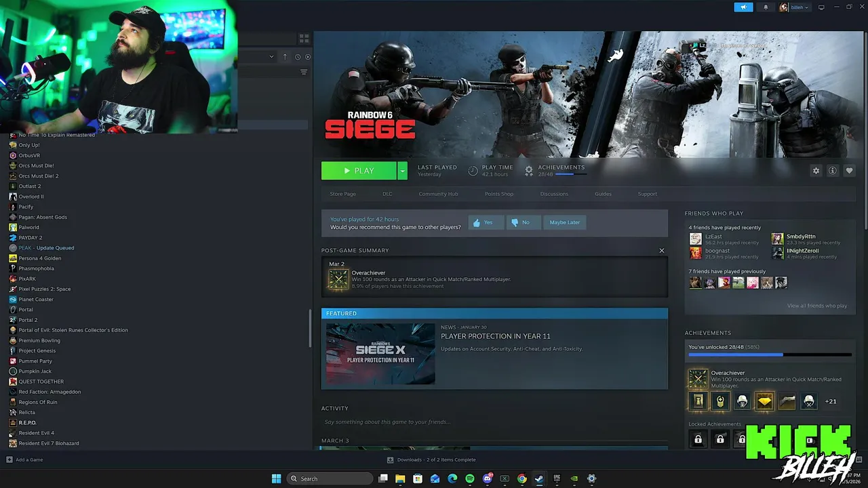Click the Achievements gear badge icon
The height and width of the screenshot is (488, 868).
pyautogui.click(x=529, y=171)
